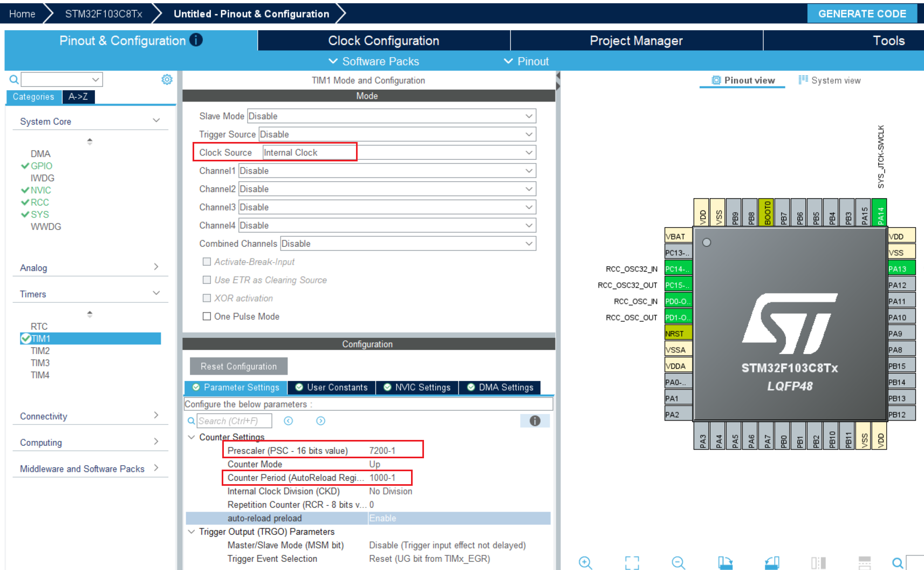
Task: Go to next search result arrow
Action: (x=321, y=421)
